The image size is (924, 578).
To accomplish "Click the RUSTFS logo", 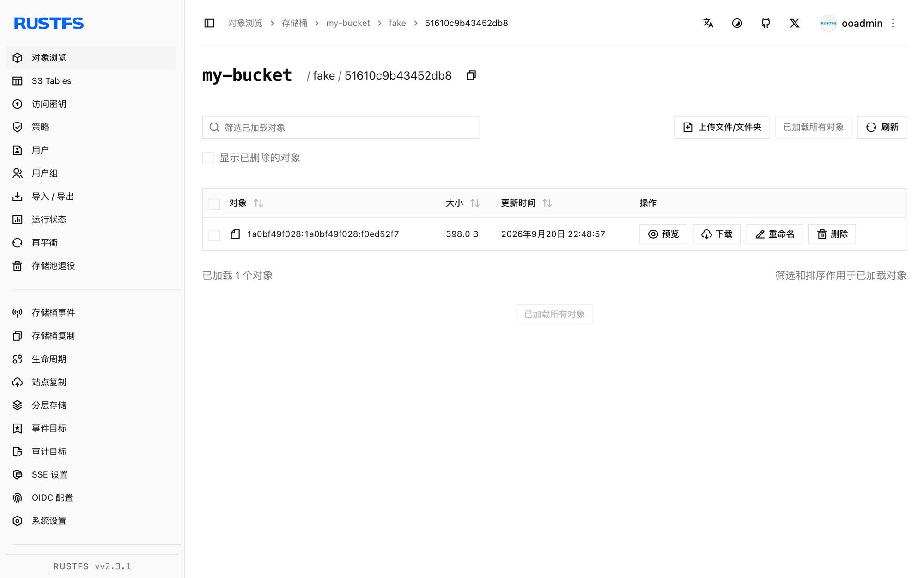I will point(49,23).
